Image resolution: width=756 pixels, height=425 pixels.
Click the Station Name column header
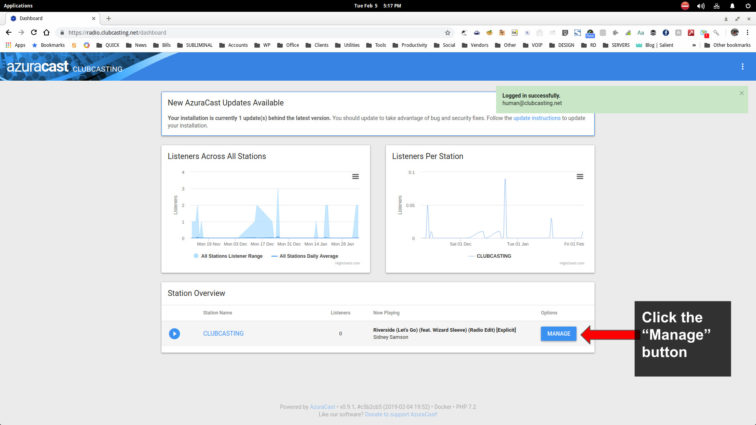pyautogui.click(x=217, y=313)
